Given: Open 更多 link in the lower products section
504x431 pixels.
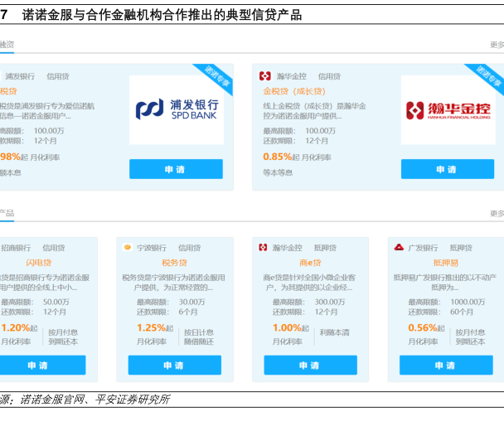Looking at the screenshot, I should [496, 214].
